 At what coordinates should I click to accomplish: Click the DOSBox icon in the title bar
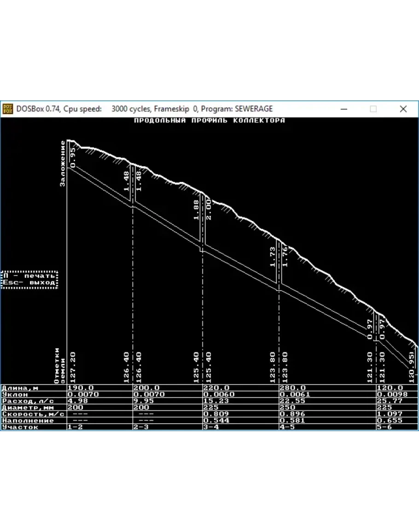[x=8, y=109]
